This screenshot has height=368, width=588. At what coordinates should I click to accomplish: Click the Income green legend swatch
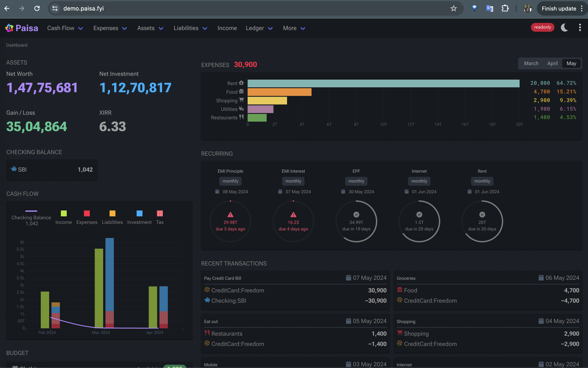(x=63, y=213)
